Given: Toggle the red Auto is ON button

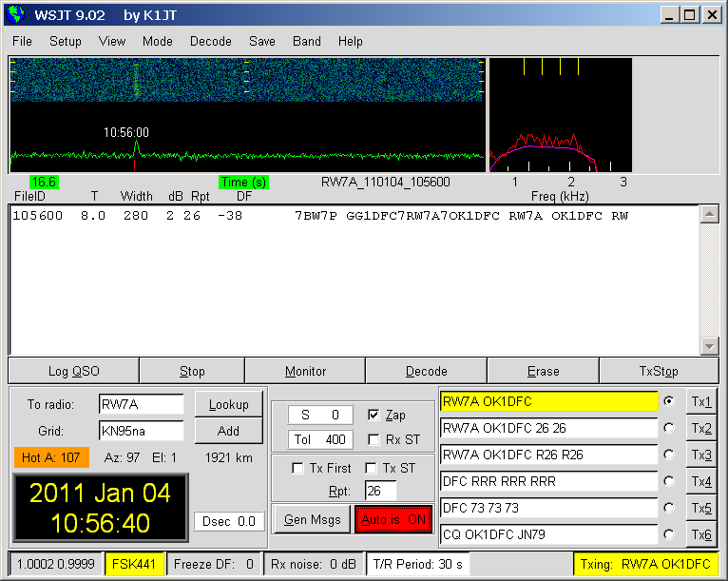Looking at the screenshot, I should point(393,519).
